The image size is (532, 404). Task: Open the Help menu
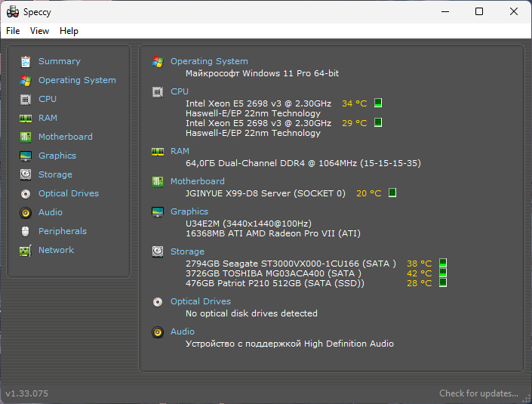(x=69, y=31)
